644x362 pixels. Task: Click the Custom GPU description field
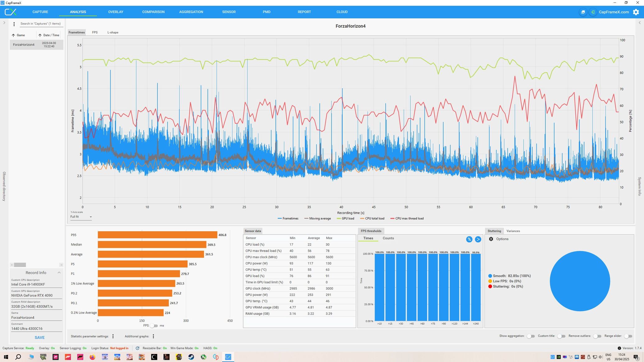37,296
